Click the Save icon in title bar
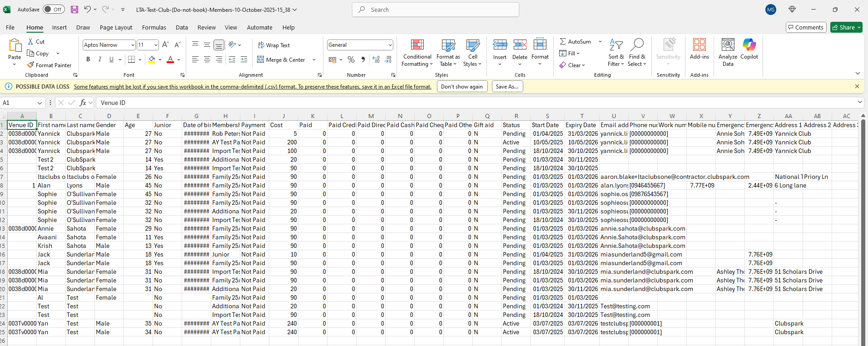 pyautogui.click(x=74, y=10)
